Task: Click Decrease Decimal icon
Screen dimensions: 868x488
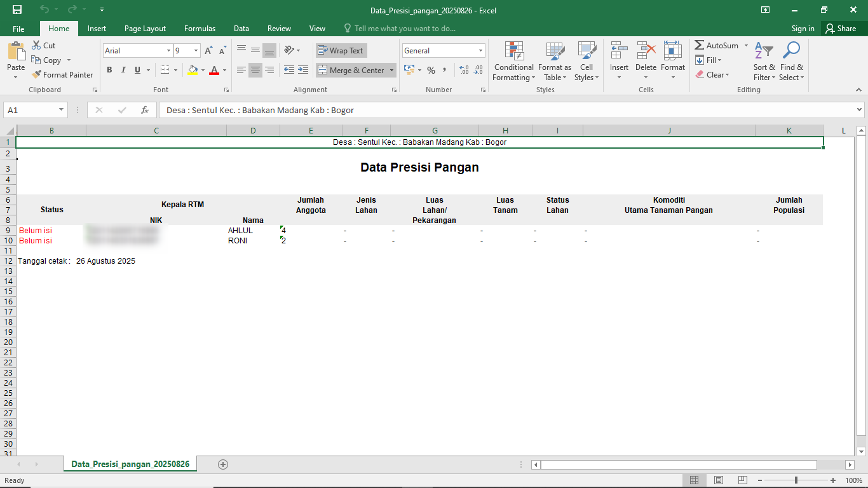Action: (478, 70)
